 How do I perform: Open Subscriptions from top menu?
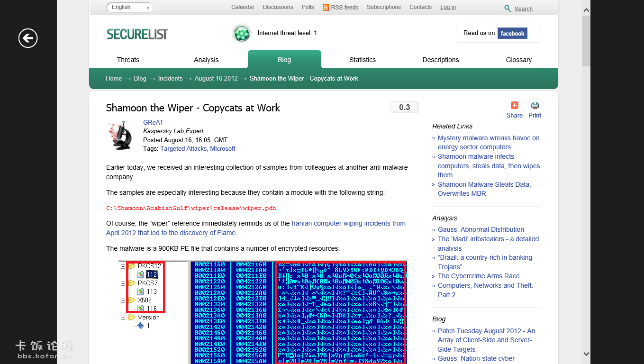coord(384,7)
